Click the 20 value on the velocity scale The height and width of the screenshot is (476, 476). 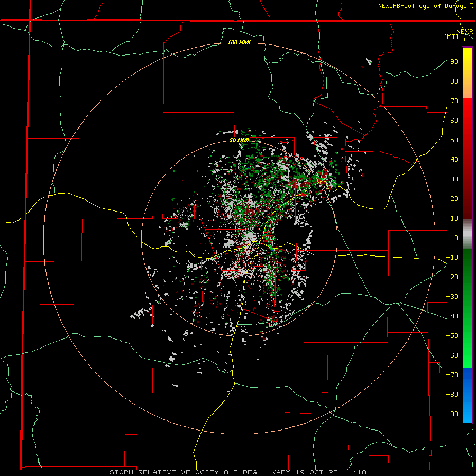454,199
